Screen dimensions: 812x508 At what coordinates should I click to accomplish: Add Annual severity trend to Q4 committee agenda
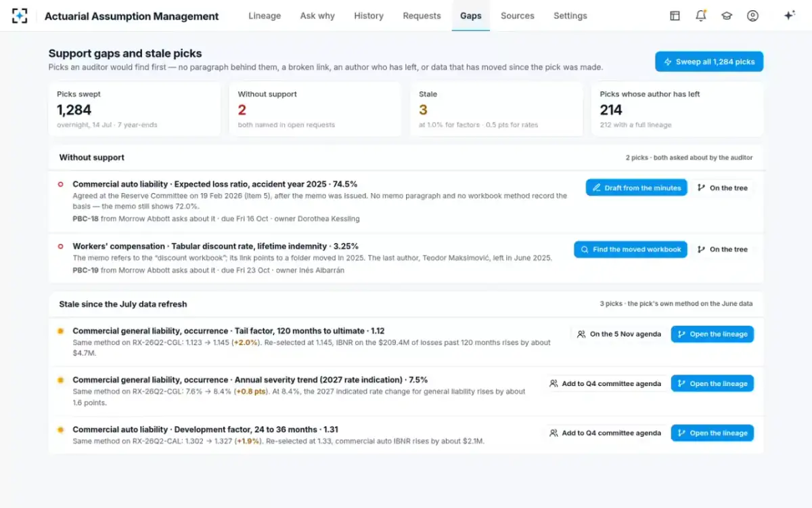click(x=605, y=383)
